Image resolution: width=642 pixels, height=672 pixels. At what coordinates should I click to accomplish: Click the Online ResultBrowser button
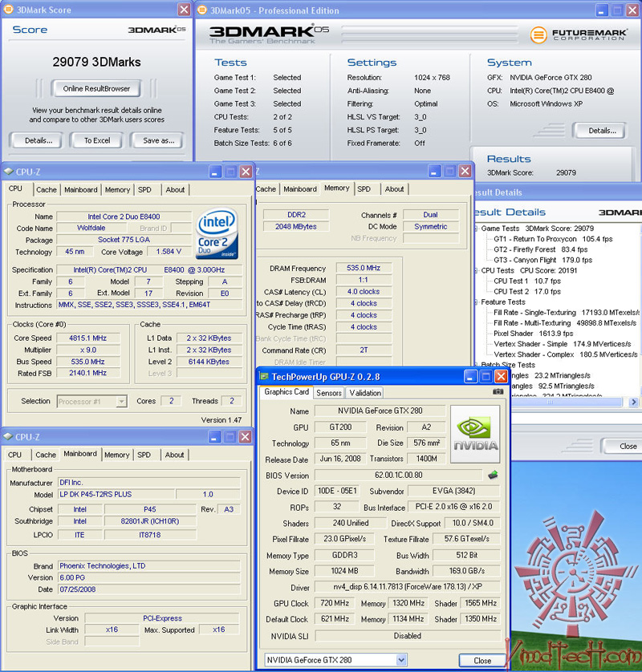point(96,89)
